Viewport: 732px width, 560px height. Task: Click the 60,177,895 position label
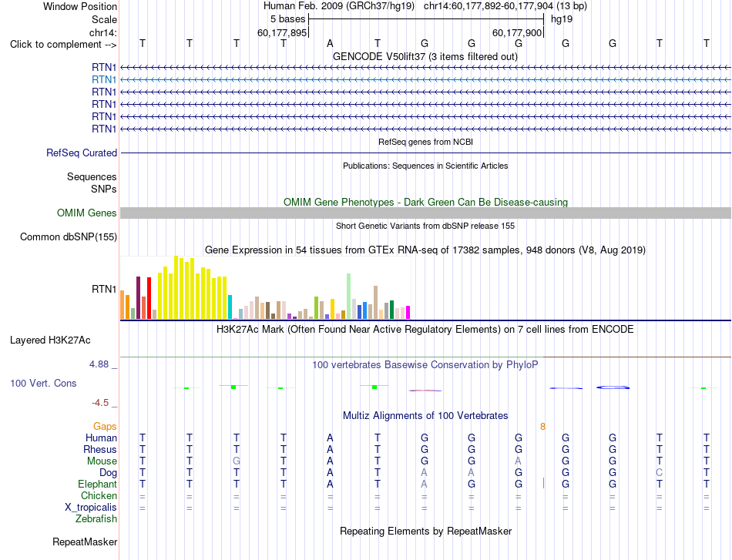[282, 32]
